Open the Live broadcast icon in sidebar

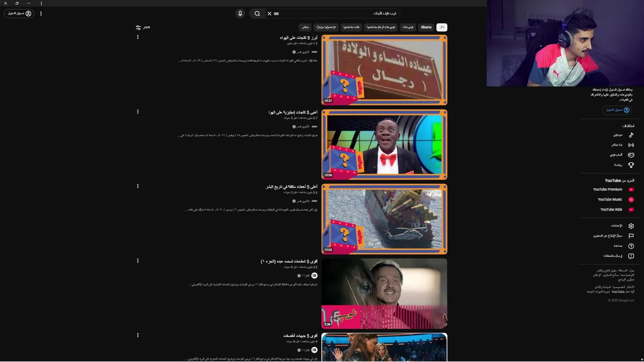[631, 145]
